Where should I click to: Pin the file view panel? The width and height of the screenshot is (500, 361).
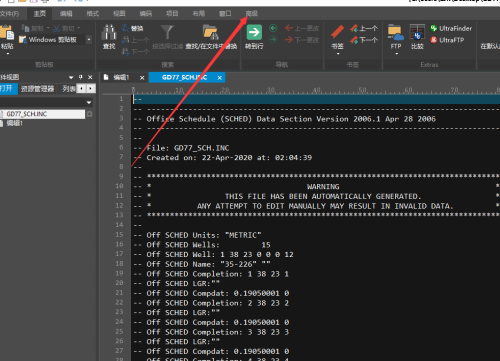click(80, 77)
